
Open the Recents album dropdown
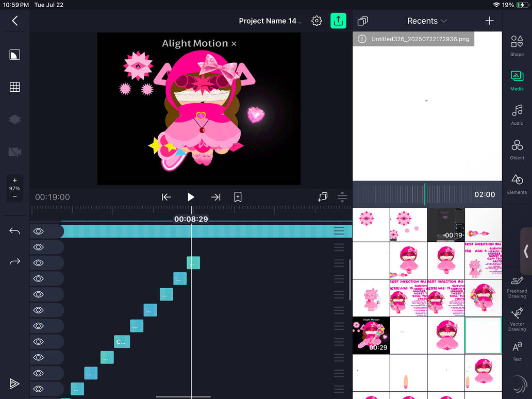(427, 21)
